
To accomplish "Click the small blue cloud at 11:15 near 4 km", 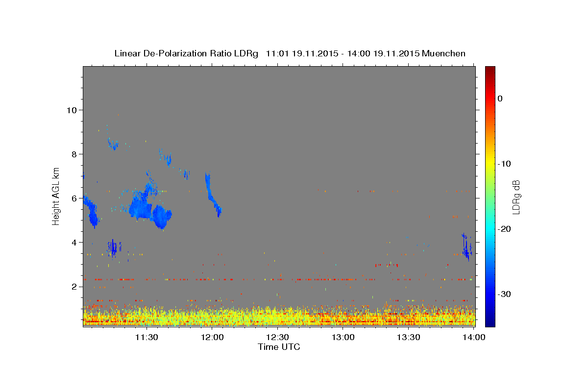I will point(114,247).
